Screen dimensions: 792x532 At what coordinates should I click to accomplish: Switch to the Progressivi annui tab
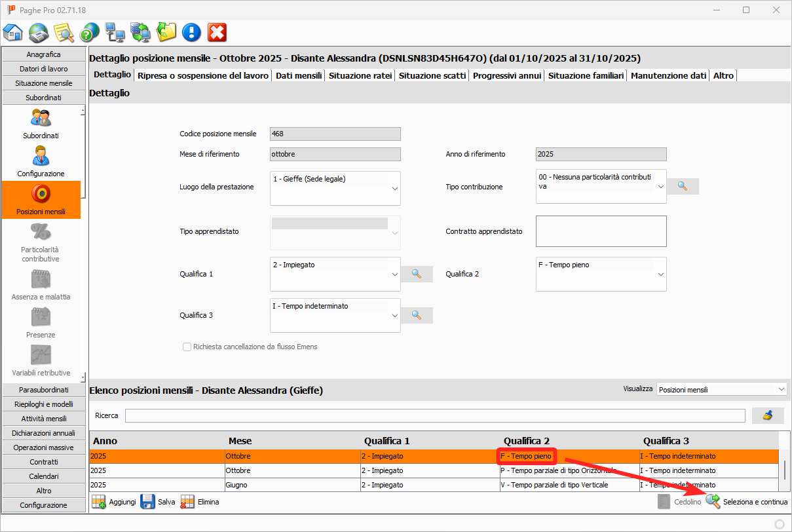(507, 75)
